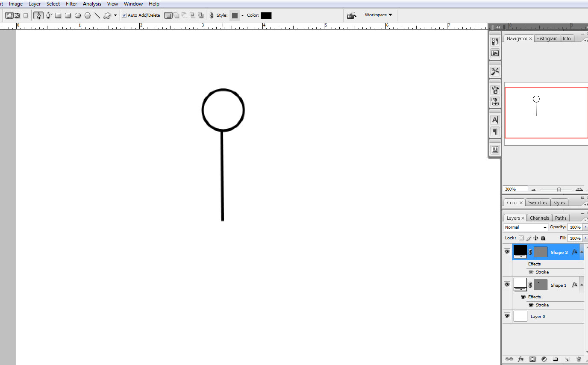Open the Histogram panel
Image resolution: width=588 pixels, height=365 pixels.
[547, 38]
